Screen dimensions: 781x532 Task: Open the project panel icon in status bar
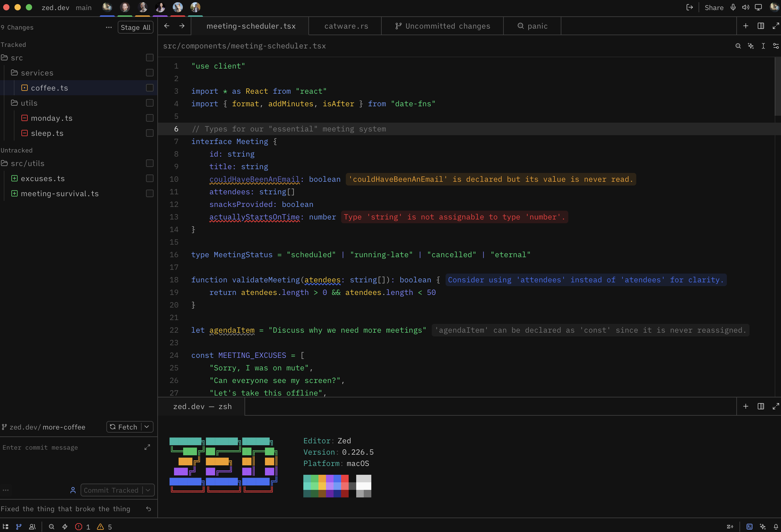tap(6, 527)
